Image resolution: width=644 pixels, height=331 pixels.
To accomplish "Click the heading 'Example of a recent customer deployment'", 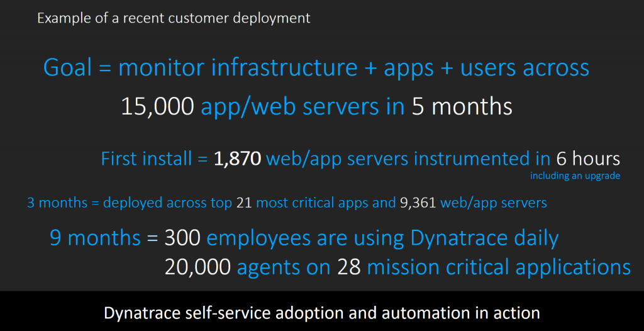I will pyautogui.click(x=174, y=18).
